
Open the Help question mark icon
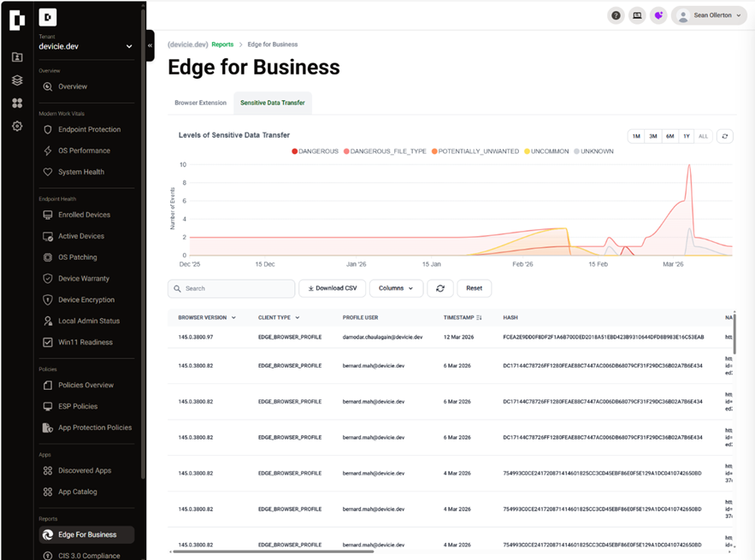pyautogui.click(x=616, y=15)
